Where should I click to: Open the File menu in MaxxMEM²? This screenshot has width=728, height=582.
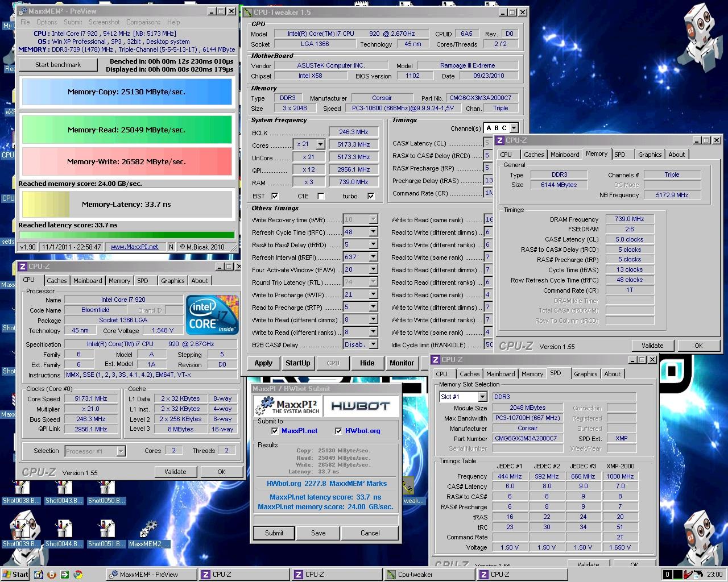25,22
